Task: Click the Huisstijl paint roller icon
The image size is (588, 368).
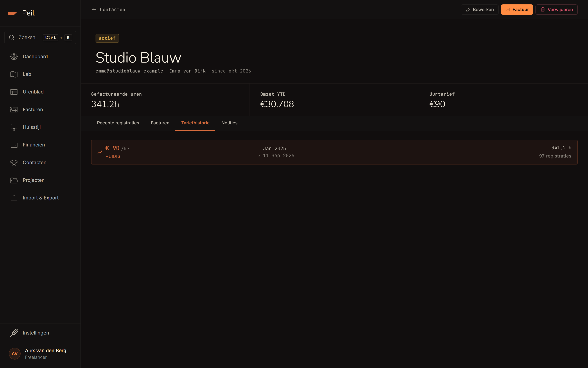Action: pyautogui.click(x=14, y=127)
